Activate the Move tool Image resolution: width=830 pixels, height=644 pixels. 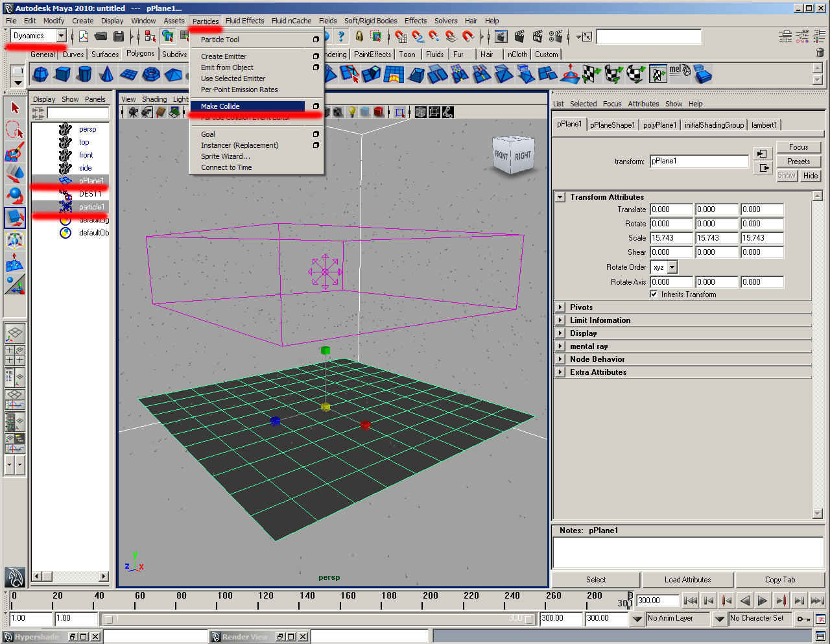pyautogui.click(x=14, y=174)
